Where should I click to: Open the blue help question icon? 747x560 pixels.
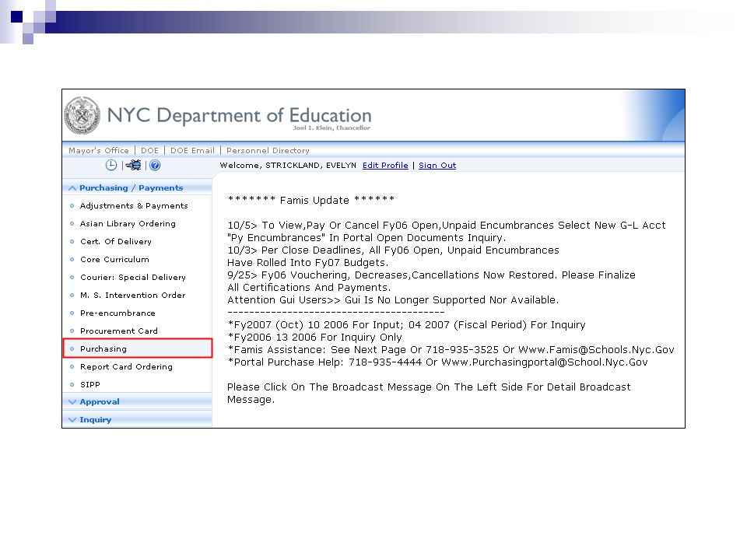[155, 165]
